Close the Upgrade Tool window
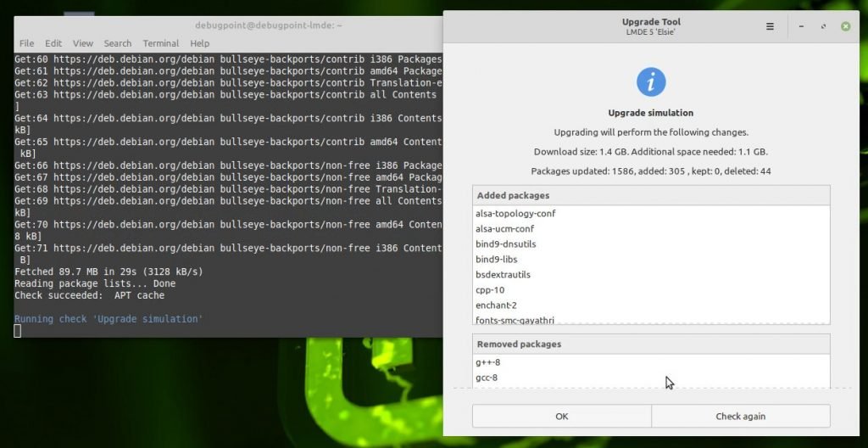Screen dimensions: 868x448 [x=845, y=26]
